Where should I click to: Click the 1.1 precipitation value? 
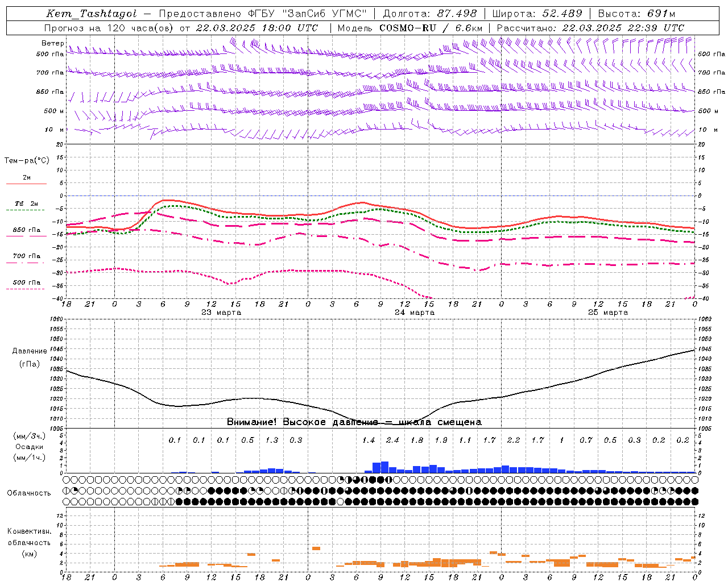tap(465, 440)
